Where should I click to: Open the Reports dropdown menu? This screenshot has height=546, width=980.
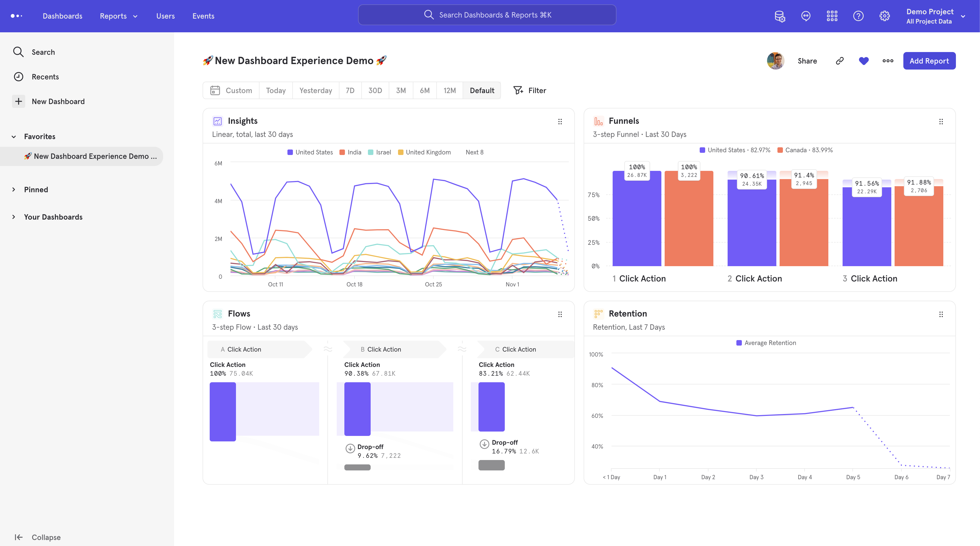(118, 16)
